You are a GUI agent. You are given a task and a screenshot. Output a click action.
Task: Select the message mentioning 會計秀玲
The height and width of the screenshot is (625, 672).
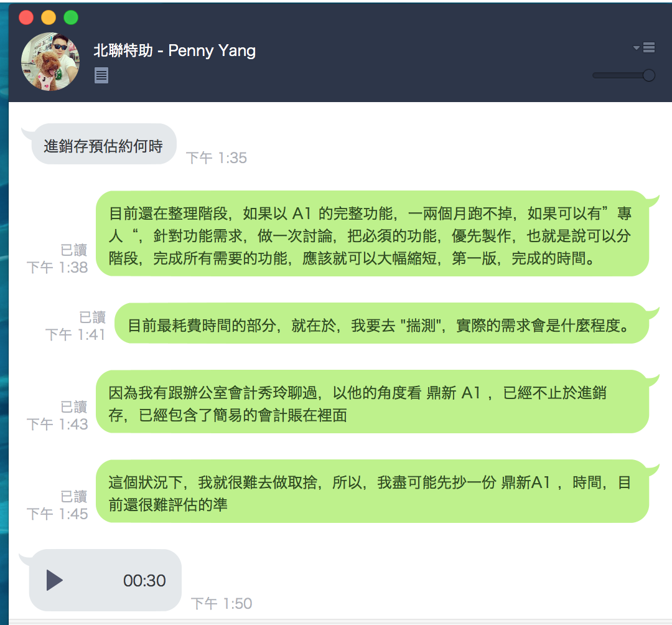tap(372, 402)
